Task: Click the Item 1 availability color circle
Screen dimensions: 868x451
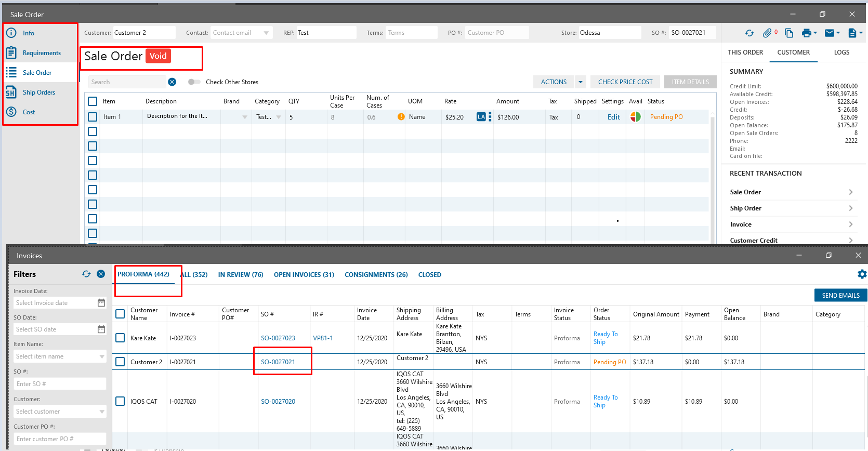Action: (x=635, y=117)
